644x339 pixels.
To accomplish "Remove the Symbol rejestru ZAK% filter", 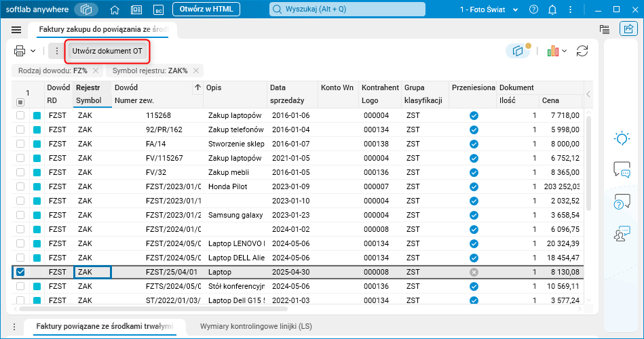I will 196,71.
